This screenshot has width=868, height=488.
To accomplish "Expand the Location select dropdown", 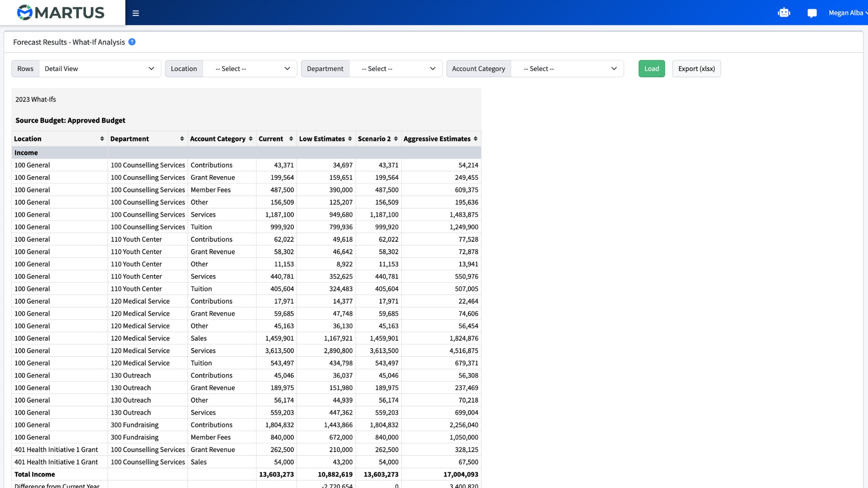I will (250, 69).
